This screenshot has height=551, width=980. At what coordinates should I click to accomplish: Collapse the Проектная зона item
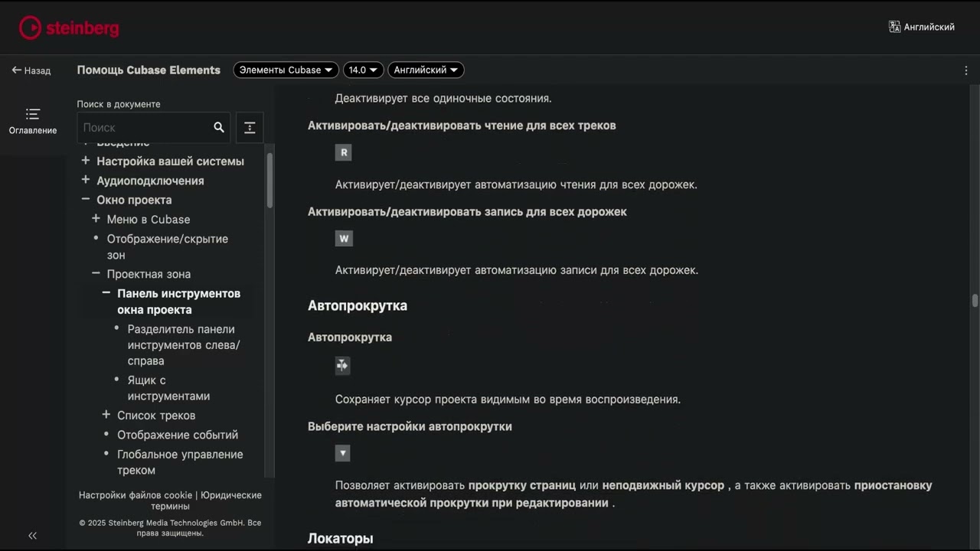click(x=96, y=273)
